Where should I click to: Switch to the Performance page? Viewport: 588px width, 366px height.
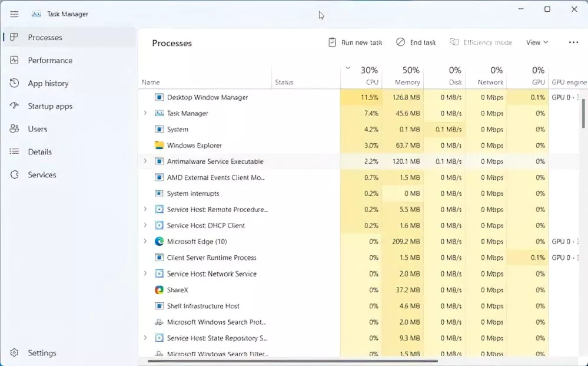pyautogui.click(x=50, y=61)
